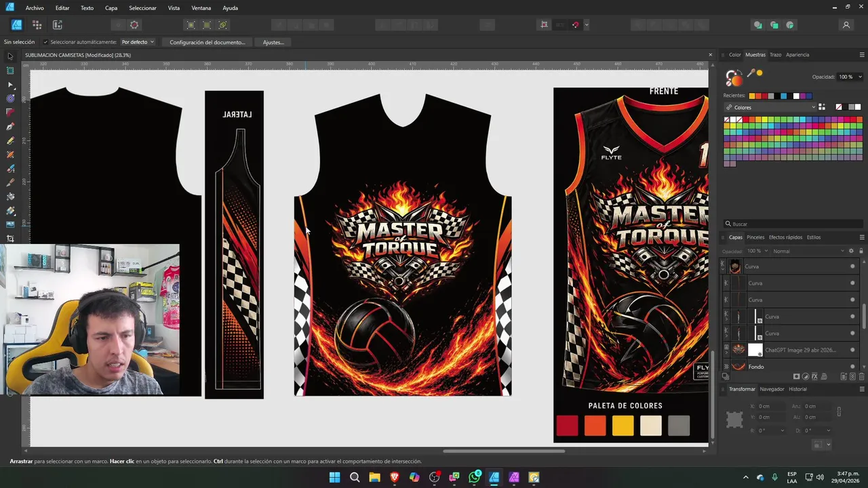The height and width of the screenshot is (488, 868).
Task: Toggle visibility of second Curva layer
Action: (852, 283)
